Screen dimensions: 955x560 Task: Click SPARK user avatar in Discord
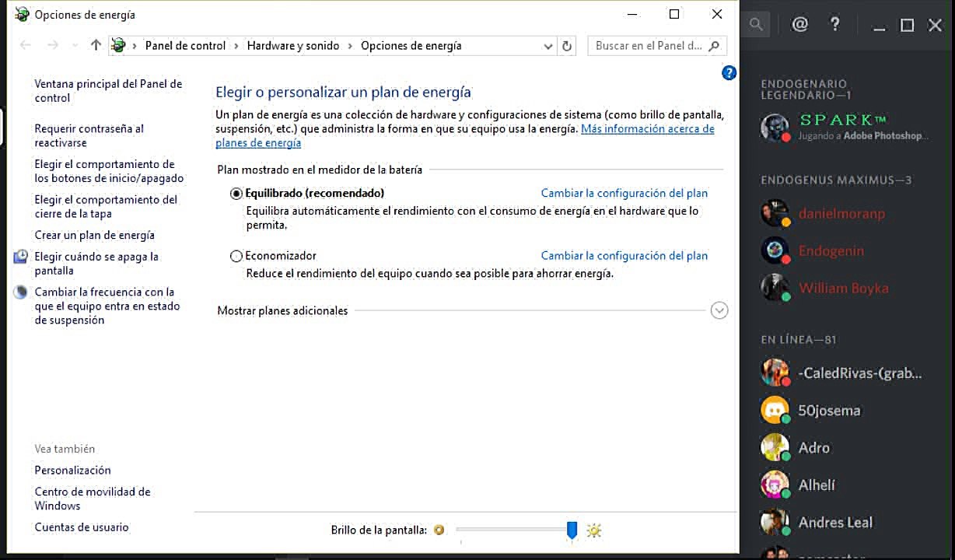(775, 128)
